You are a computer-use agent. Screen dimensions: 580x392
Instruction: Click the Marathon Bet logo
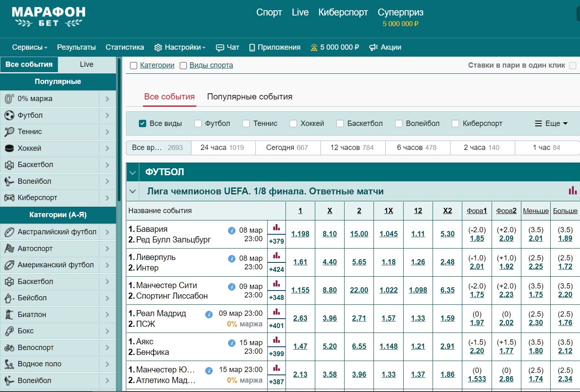point(48,17)
